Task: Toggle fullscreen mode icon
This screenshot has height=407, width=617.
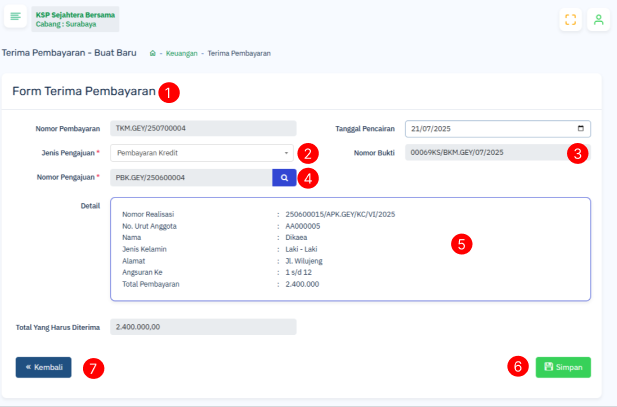Action: point(571,20)
